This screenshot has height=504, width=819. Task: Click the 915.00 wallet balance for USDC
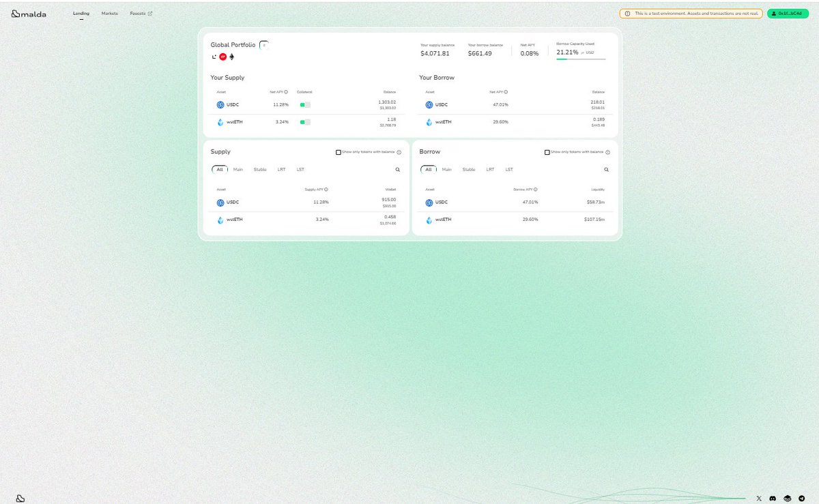[x=389, y=199]
